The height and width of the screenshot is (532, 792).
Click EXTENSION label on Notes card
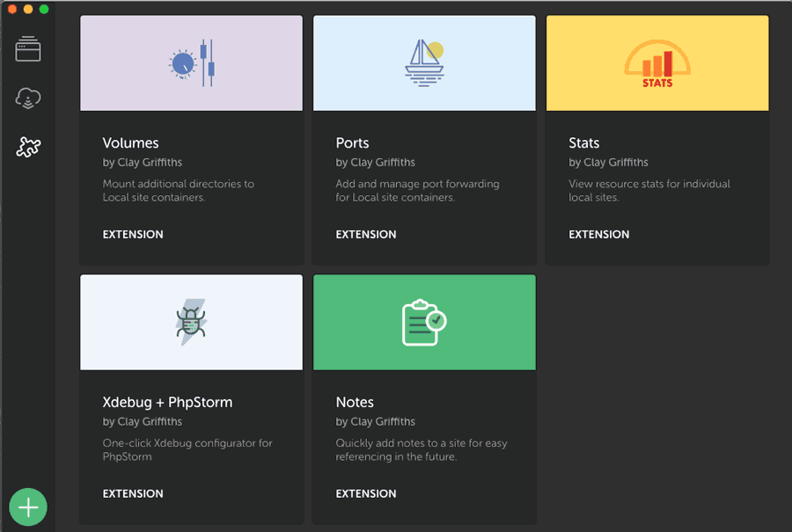[366, 494]
